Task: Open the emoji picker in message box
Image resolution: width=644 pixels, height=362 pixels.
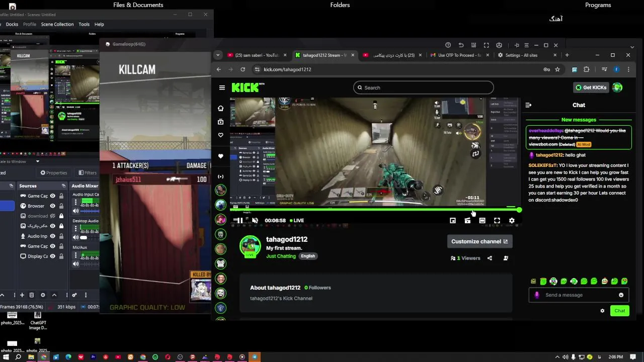Action: tap(621, 295)
